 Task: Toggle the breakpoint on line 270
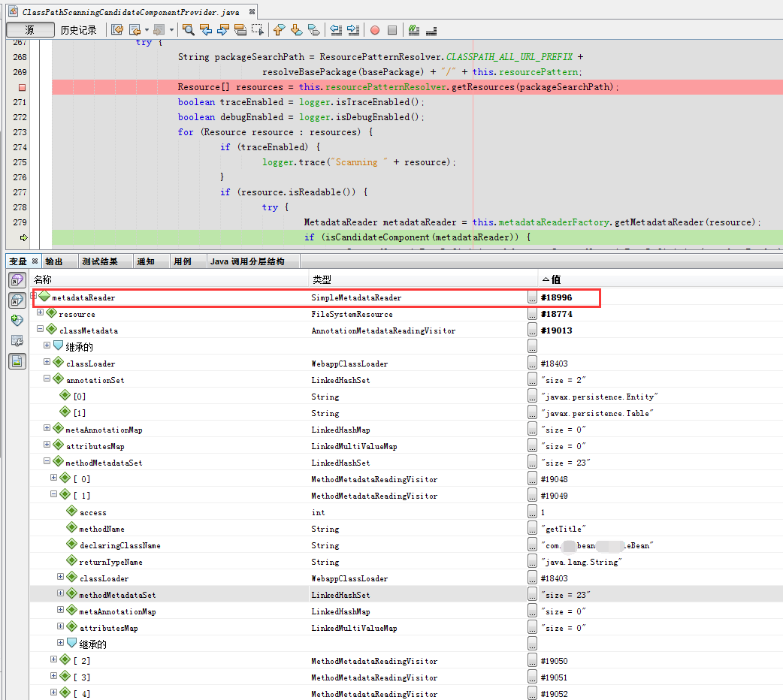[22, 87]
